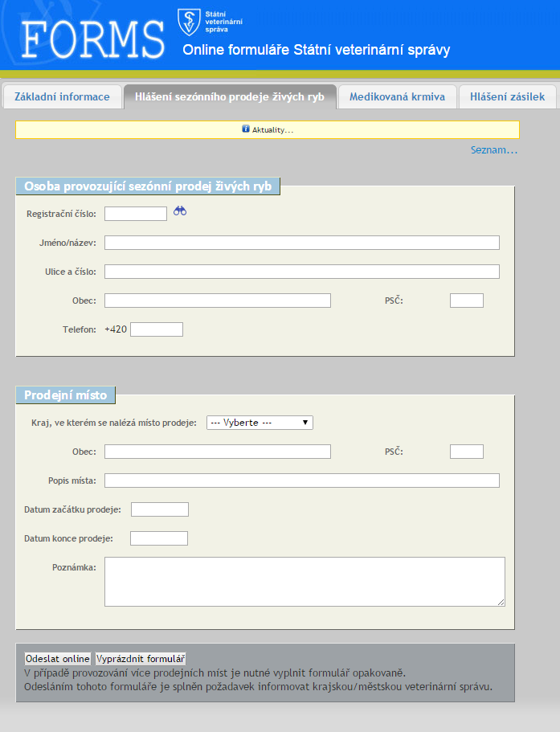Switch to Základní informace tab

click(62, 96)
